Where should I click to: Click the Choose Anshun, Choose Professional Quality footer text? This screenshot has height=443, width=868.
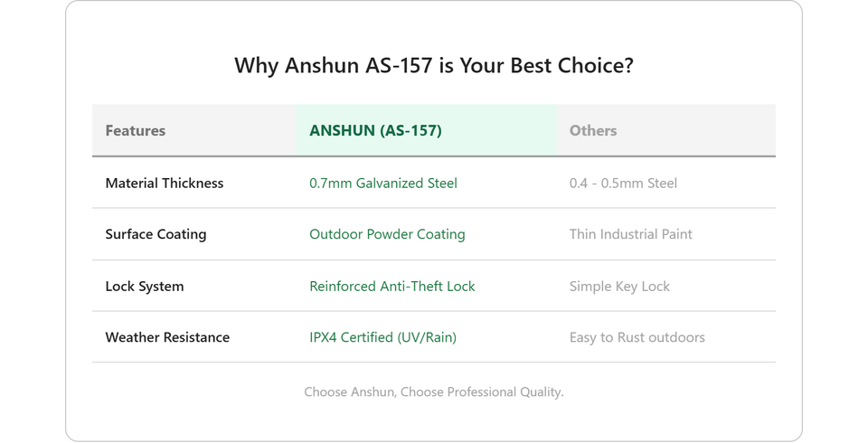(433, 392)
